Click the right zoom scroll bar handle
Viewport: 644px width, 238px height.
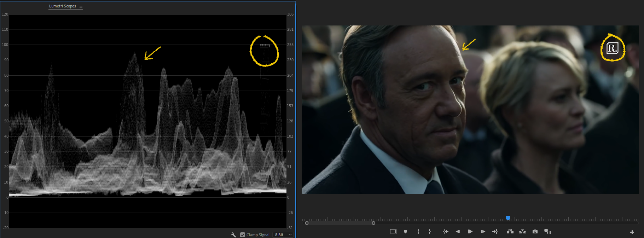[373, 223]
